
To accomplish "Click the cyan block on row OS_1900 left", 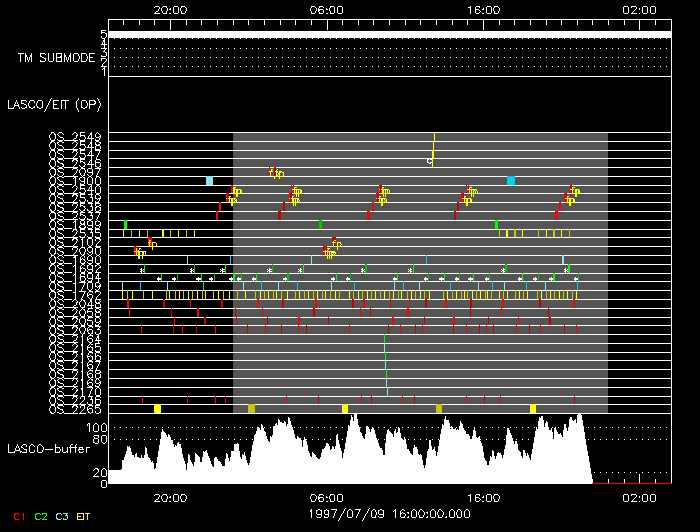I will coord(210,181).
